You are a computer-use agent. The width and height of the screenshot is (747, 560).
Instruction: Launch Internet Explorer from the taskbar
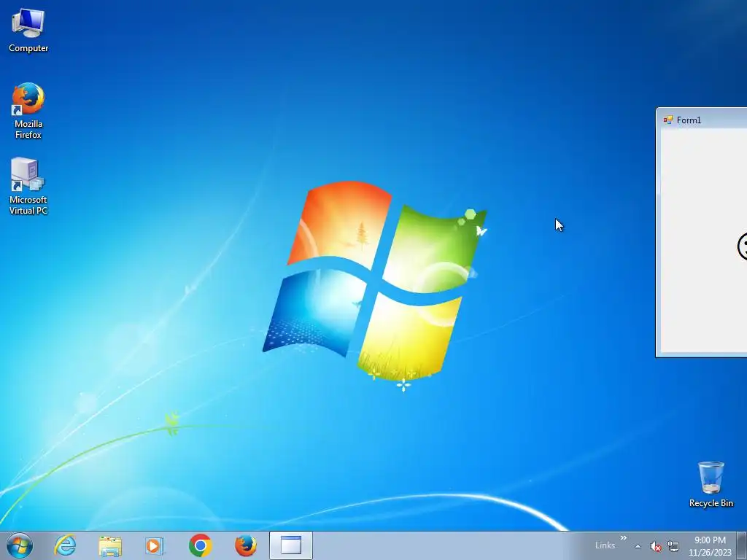65,545
